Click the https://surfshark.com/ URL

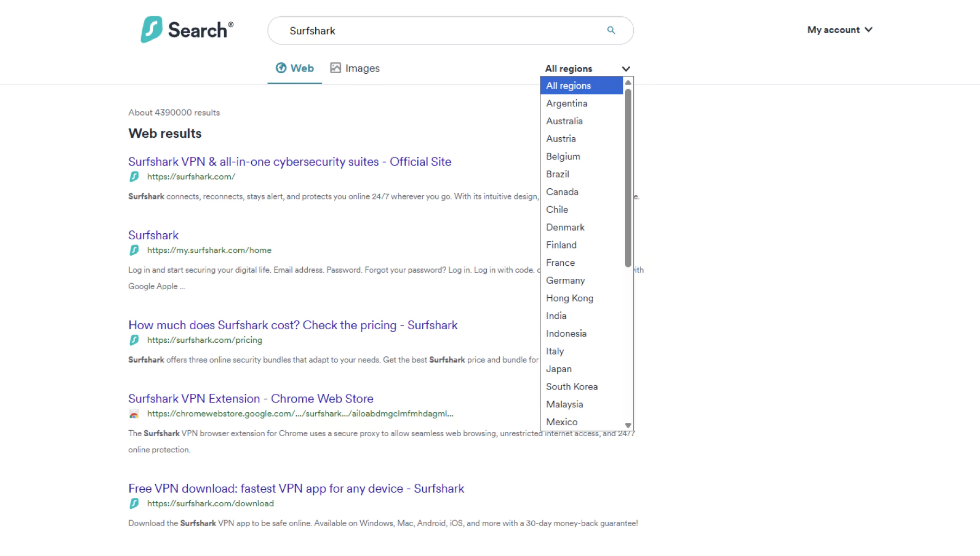coord(191,177)
